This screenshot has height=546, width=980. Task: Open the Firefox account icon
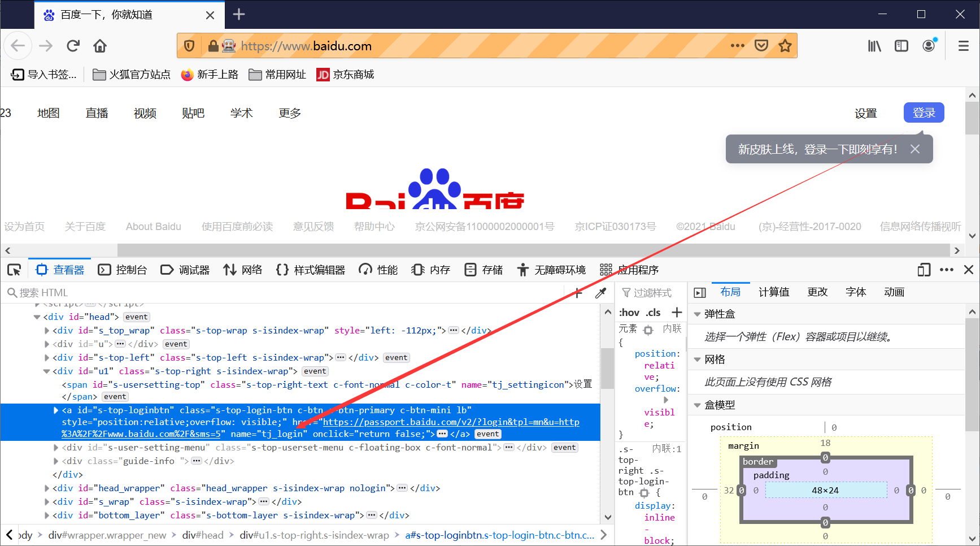pos(929,45)
